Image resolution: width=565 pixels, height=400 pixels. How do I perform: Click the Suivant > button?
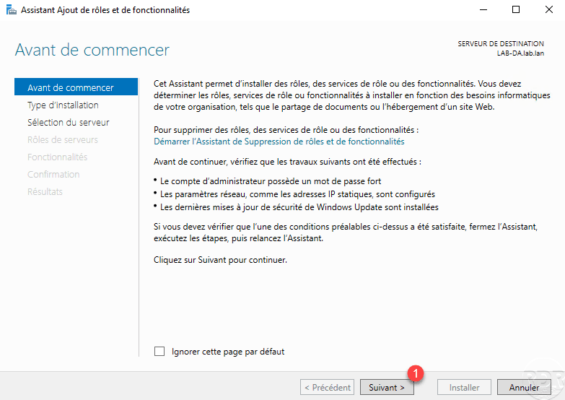click(387, 387)
